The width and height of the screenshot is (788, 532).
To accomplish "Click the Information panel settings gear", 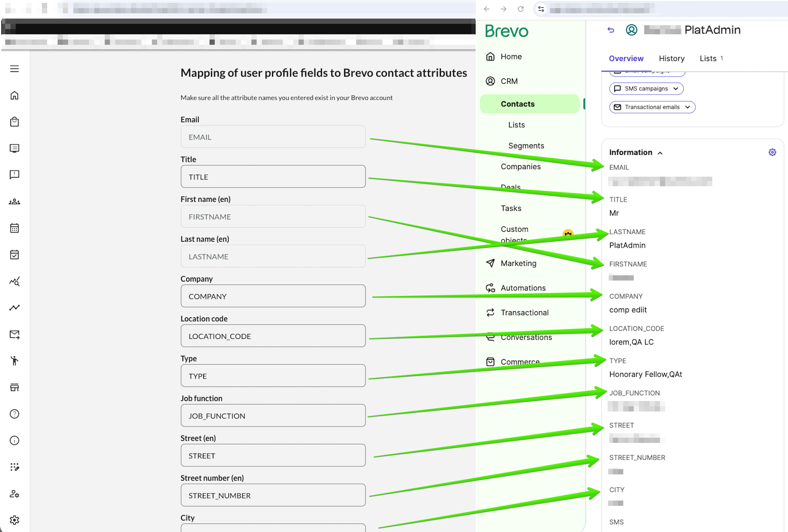I will (772, 152).
